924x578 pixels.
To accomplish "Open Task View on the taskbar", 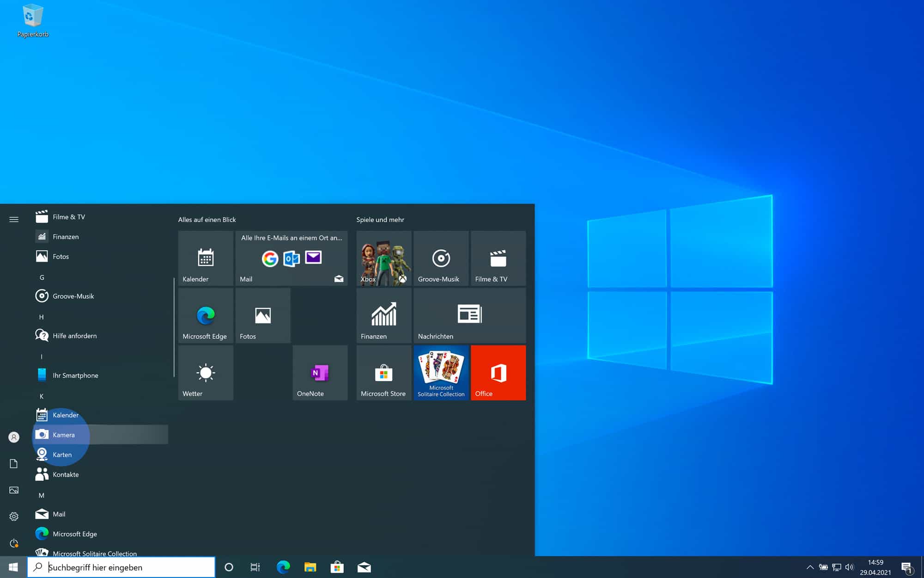I will (x=255, y=567).
